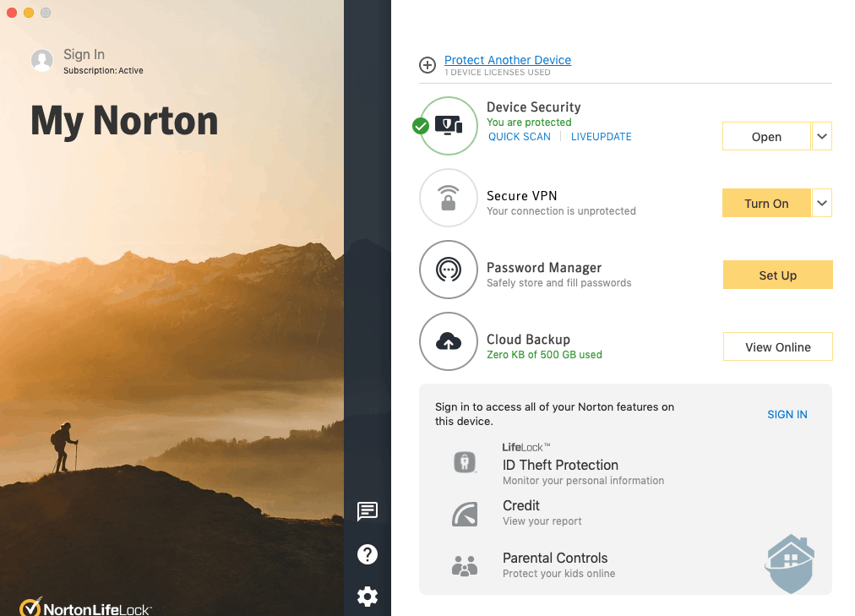Turn On the Secure VPN

click(766, 203)
